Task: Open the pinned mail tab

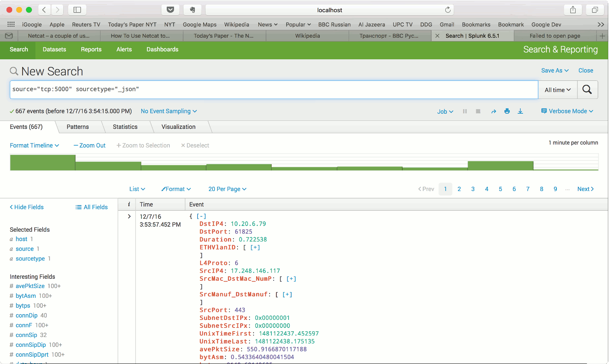Action: click(x=9, y=36)
